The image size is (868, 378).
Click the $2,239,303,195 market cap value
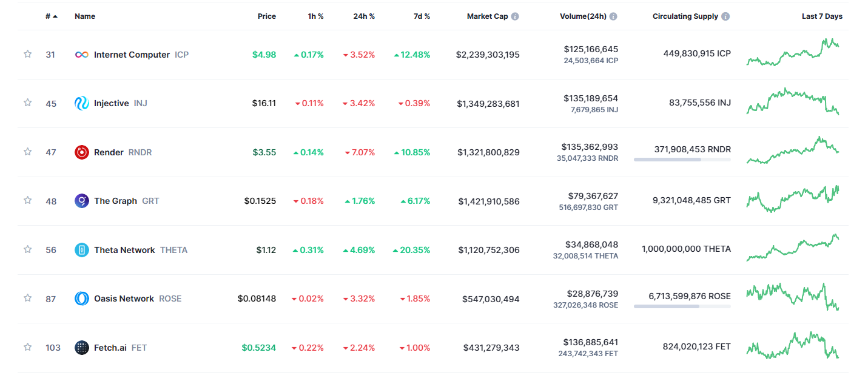[488, 55]
